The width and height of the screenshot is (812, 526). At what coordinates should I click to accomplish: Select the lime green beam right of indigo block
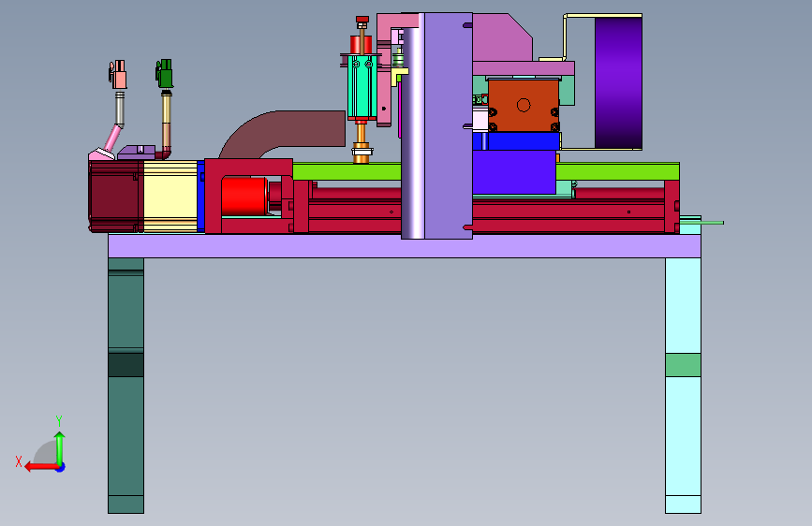[x=618, y=171]
